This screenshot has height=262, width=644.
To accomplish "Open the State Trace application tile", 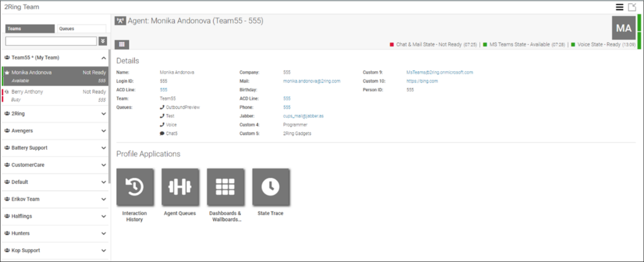I will coord(270,187).
